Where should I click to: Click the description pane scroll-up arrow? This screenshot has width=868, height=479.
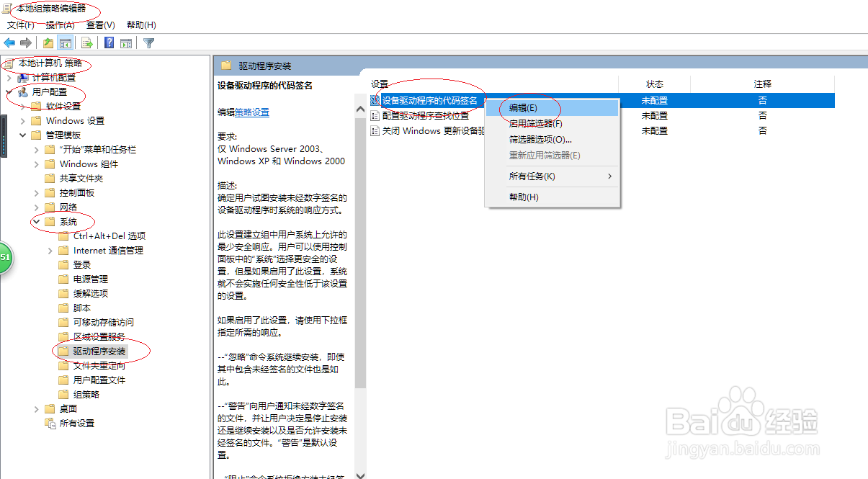[361, 109]
